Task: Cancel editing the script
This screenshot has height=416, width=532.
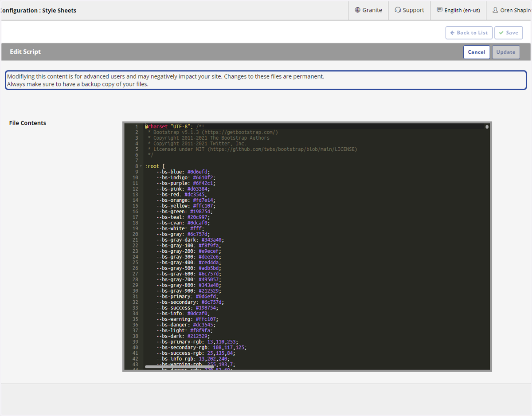Action: pos(477,52)
